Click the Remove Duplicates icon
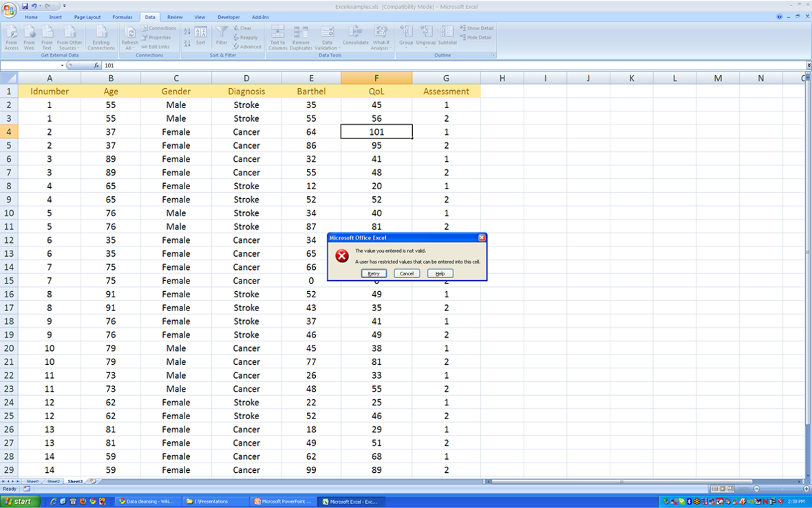The image size is (812, 508). coord(301,32)
